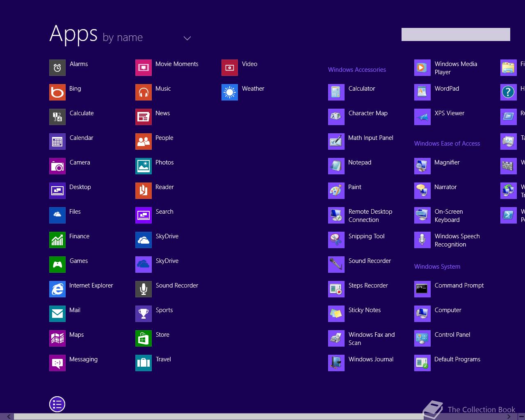Expand the 'by name' sort dropdown arrow
This screenshot has height=420, width=525.
pos(187,38)
